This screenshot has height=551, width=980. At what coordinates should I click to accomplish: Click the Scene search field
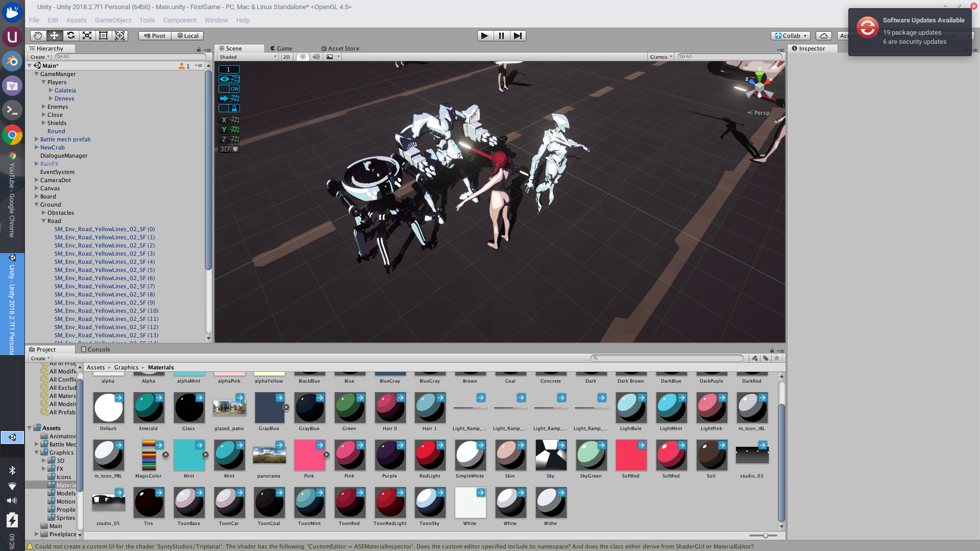click(x=729, y=57)
